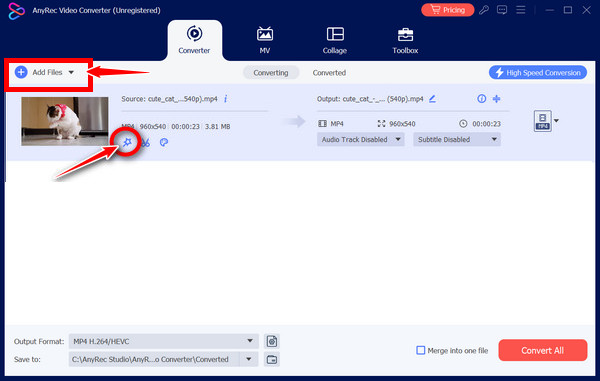The image size is (600, 381).
Task: Click the AnyRec app logo
Action: pos(16,11)
